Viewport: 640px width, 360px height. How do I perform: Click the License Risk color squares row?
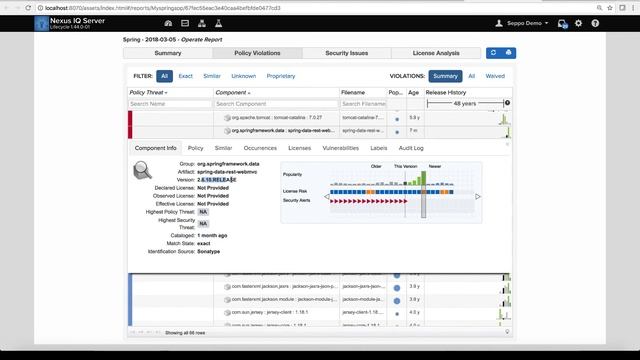[391, 192]
